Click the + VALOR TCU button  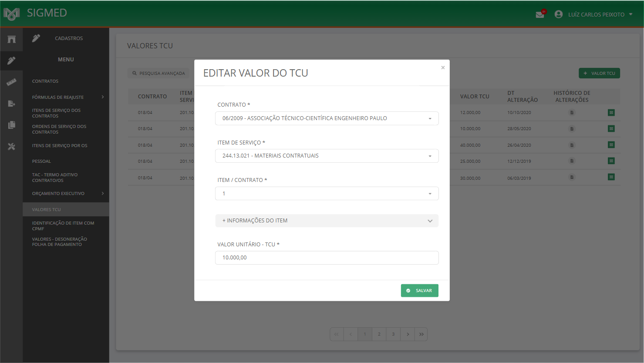(x=599, y=73)
